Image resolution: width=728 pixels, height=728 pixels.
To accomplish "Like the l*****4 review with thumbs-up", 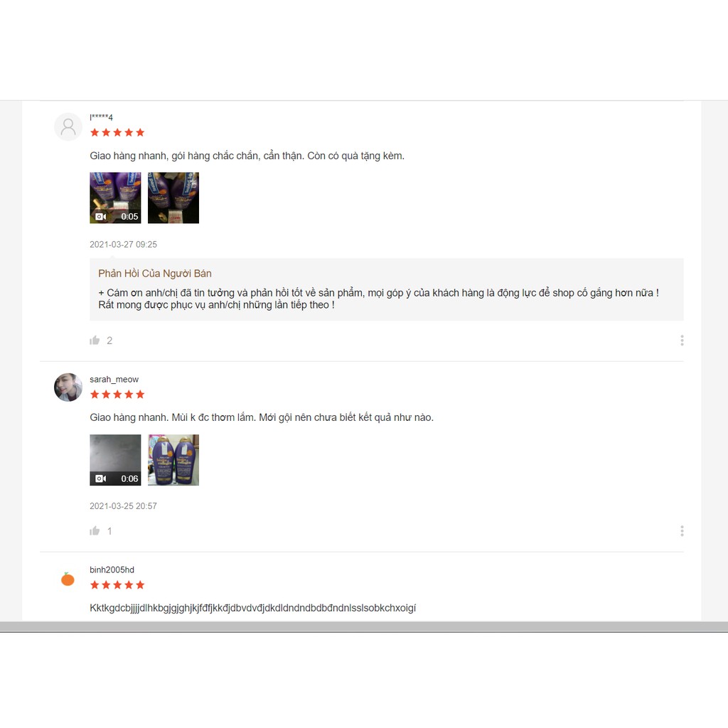I will (95, 341).
